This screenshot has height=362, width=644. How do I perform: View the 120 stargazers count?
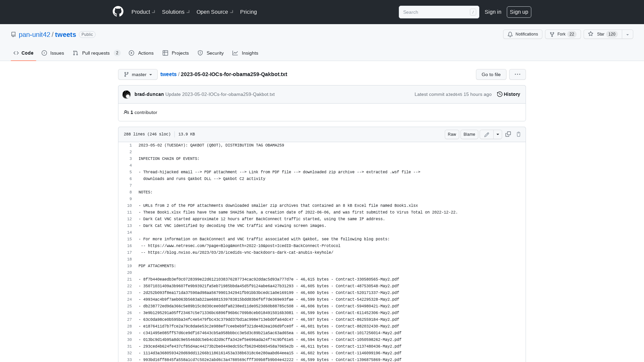click(x=612, y=34)
